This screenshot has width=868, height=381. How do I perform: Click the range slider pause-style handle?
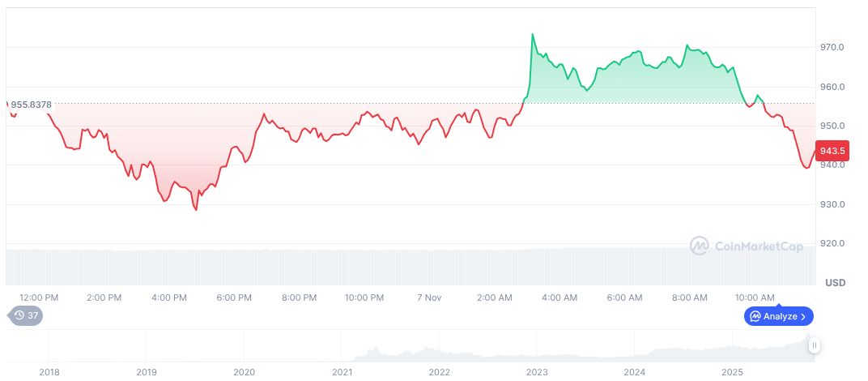(x=815, y=345)
